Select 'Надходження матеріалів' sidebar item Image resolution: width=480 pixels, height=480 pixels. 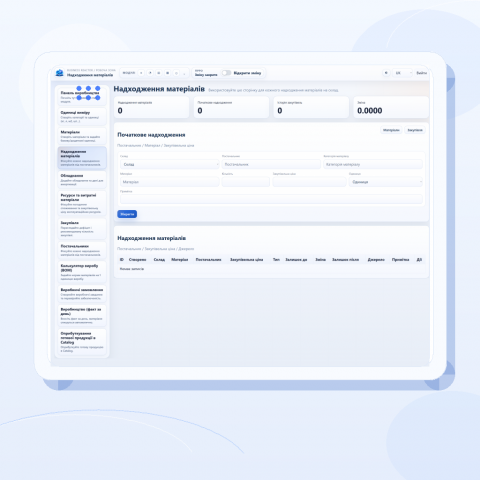click(x=82, y=158)
